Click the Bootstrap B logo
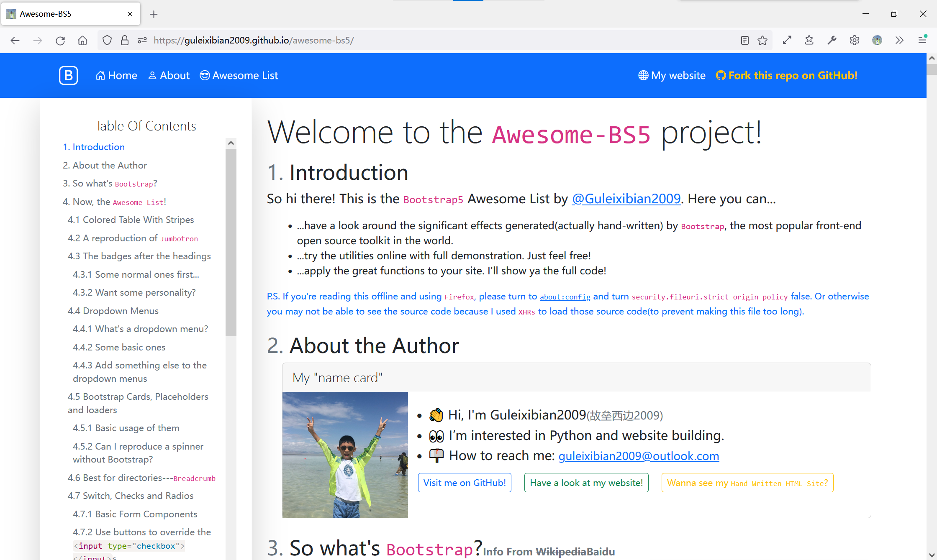This screenshot has height=560, width=937. point(68,75)
